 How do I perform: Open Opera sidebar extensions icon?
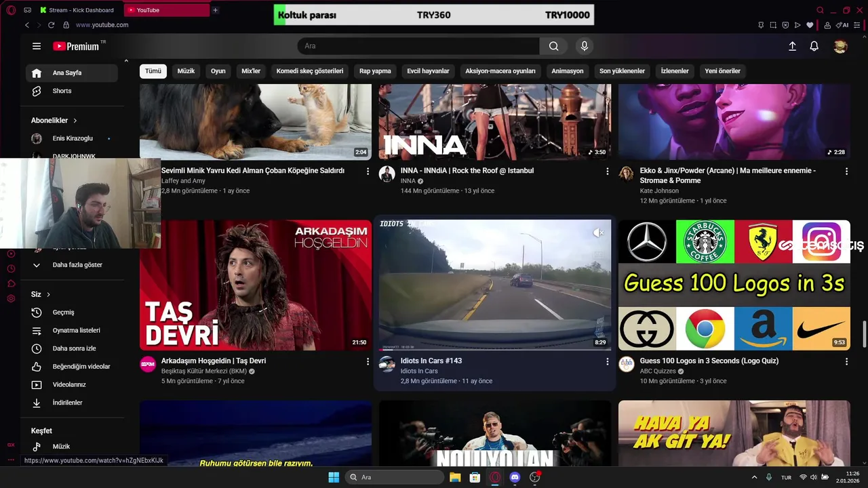pos(11,283)
